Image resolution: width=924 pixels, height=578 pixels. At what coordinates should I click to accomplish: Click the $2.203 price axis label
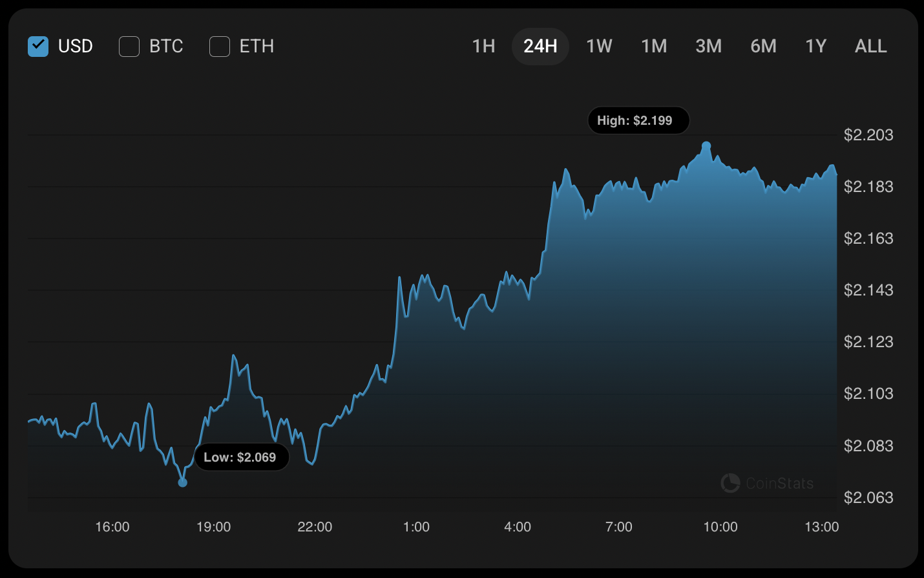[x=868, y=135]
